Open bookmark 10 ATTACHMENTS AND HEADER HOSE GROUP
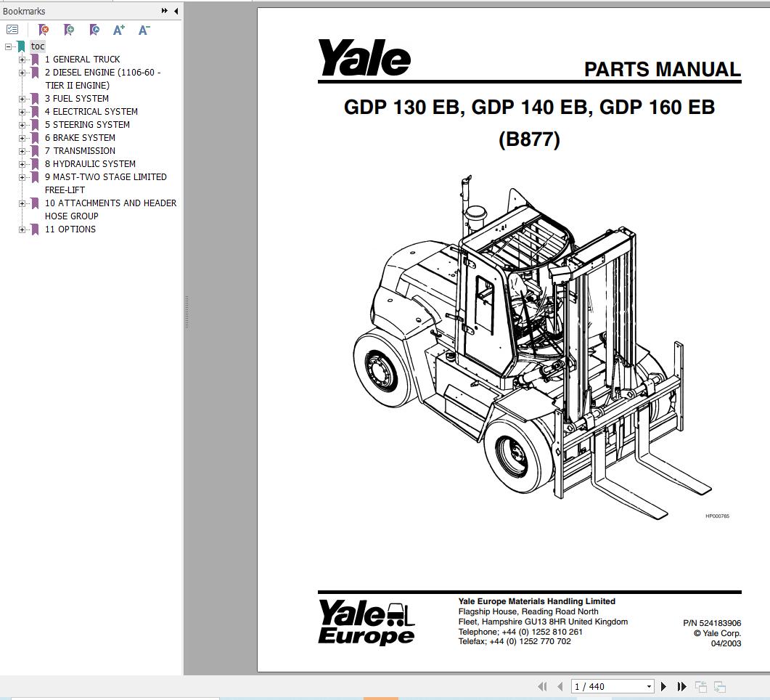The width and height of the screenshot is (770, 700). [x=110, y=209]
